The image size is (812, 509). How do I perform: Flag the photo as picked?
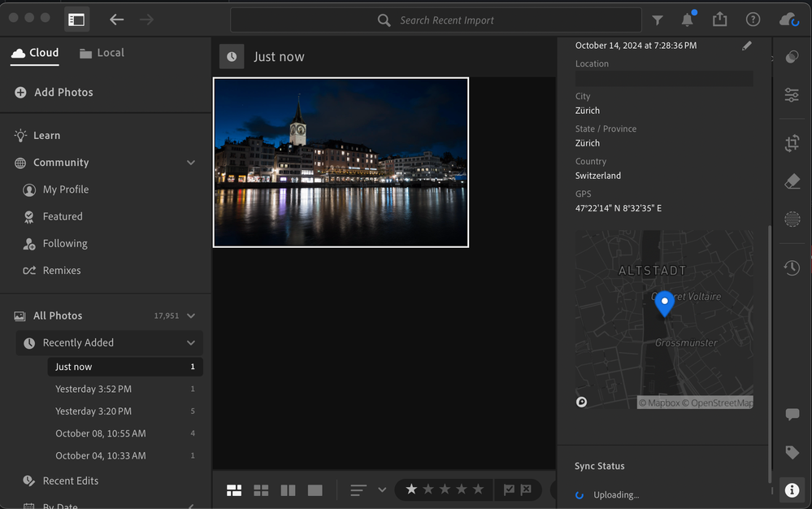pyautogui.click(x=509, y=489)
